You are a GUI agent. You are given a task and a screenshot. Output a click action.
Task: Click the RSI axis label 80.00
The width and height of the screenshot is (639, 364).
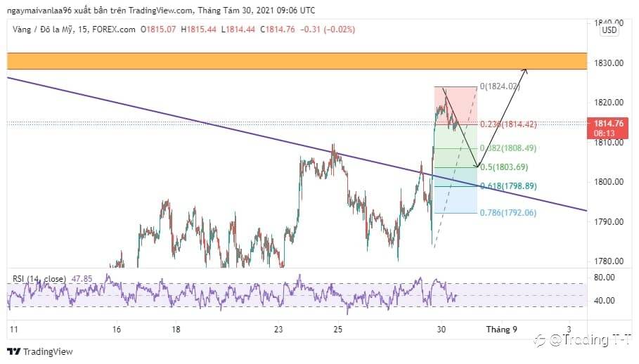point(605,278)
